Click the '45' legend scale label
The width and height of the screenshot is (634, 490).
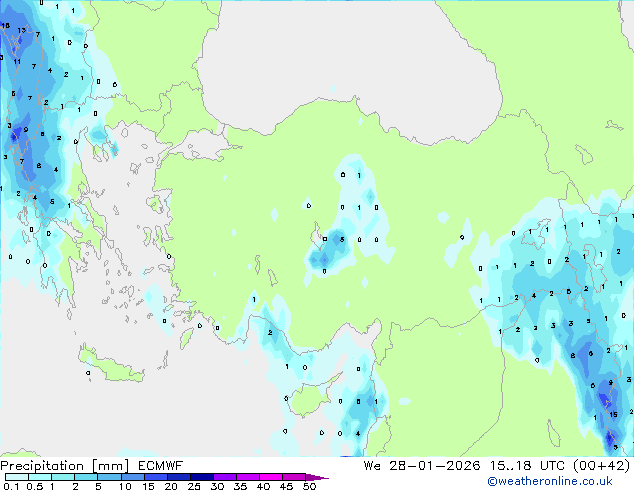(286, 486)
